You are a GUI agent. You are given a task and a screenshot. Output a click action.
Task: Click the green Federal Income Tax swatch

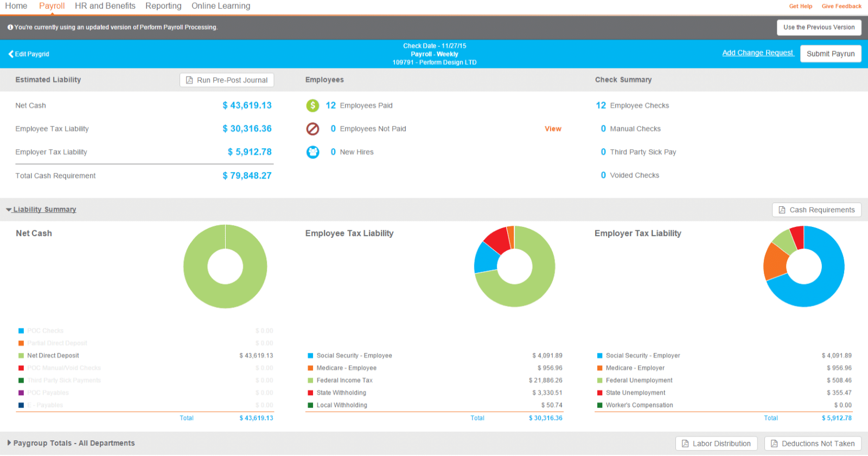310,381
